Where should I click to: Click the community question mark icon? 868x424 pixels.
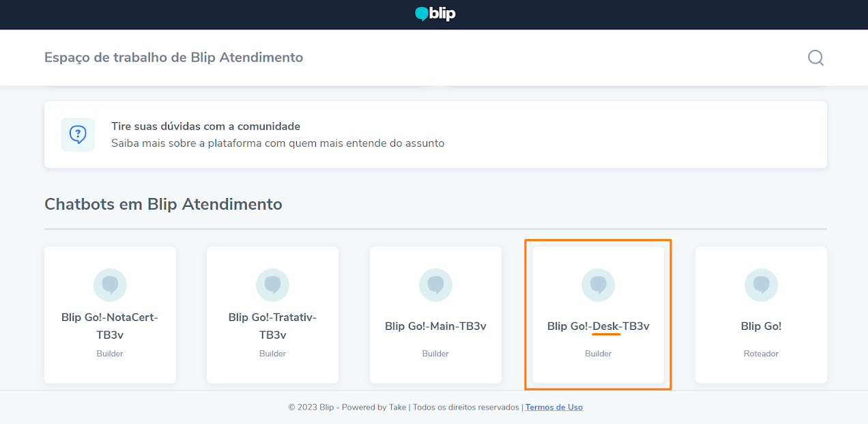[x=78, y=135]
